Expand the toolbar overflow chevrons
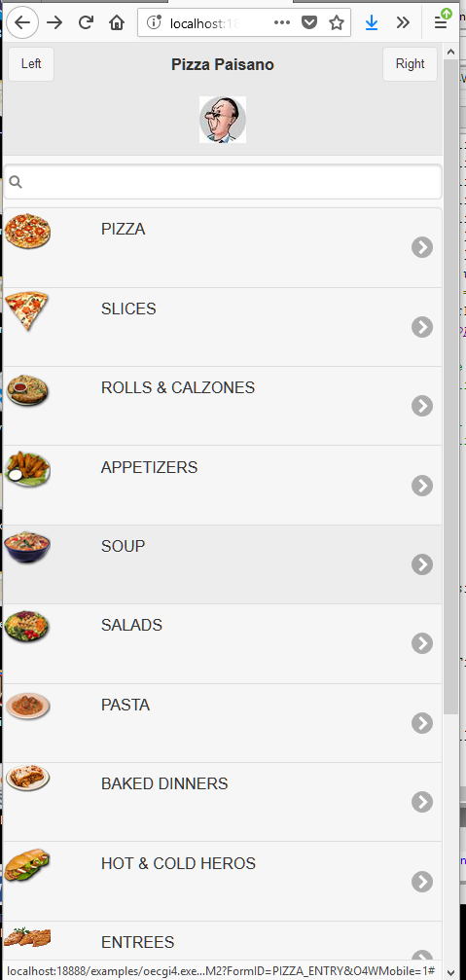Image resolution: width=466 pixels, height=980 pixels. pos(403,23)
